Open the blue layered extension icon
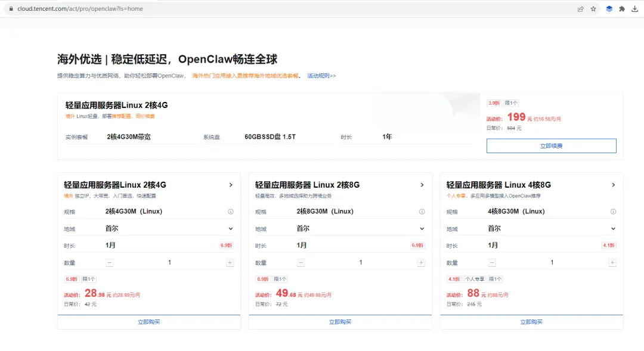 tap(609, 8)
